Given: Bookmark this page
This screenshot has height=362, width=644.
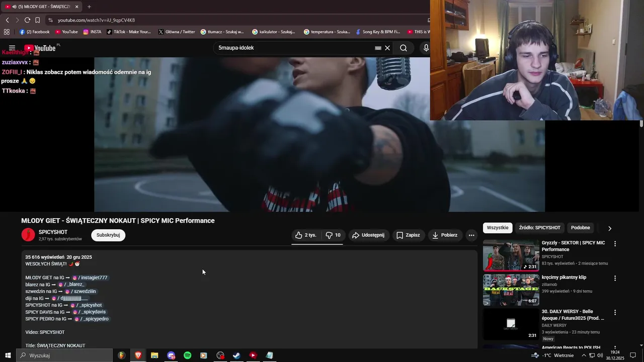Looking at the screenshot, I should 37,20.
